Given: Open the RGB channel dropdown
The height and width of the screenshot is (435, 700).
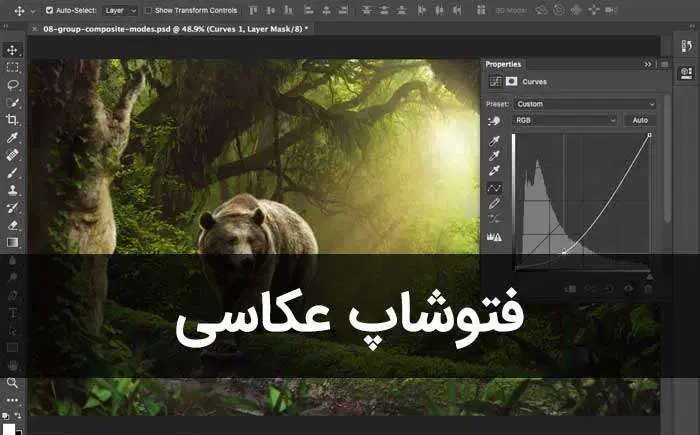Looking at the screenshot, I should click(x=565, y=120).
